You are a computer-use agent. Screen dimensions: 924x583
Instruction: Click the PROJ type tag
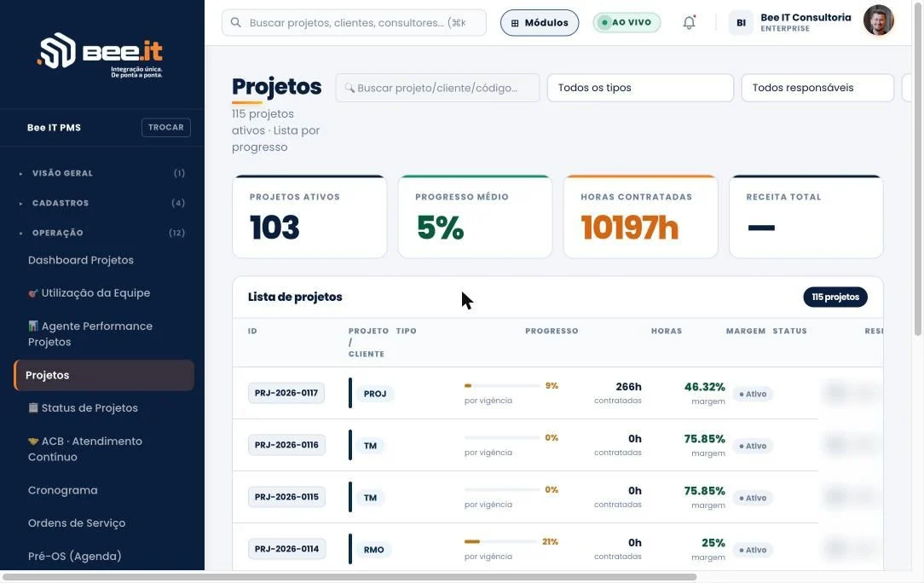click(x=375, y=394)
